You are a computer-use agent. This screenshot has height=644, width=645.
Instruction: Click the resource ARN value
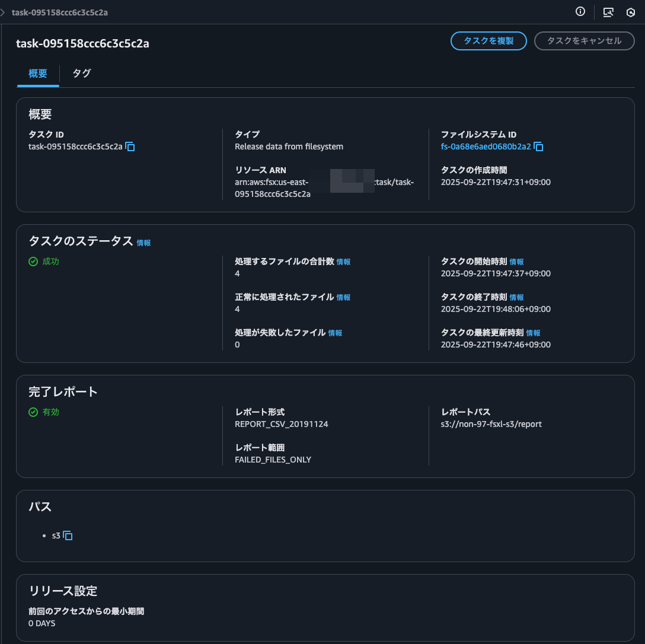[x=324, y=188]
